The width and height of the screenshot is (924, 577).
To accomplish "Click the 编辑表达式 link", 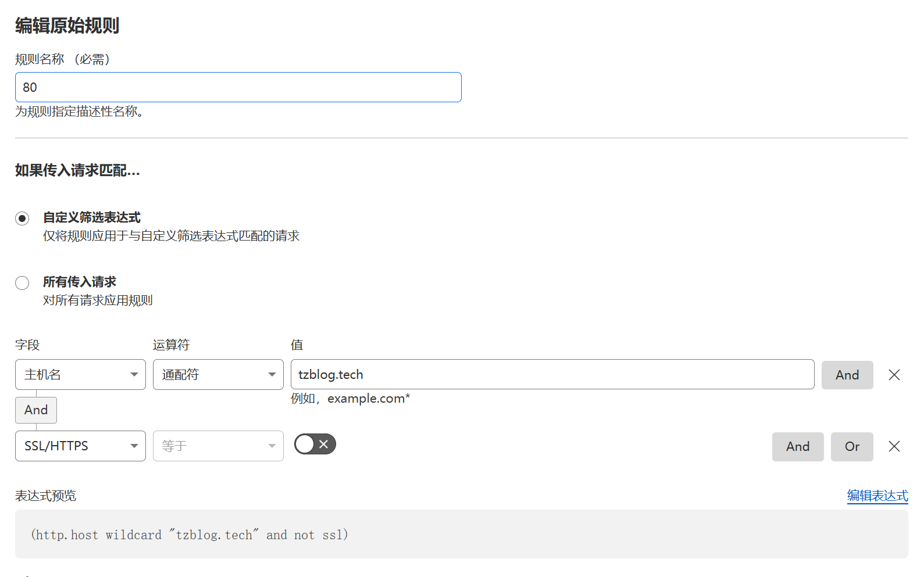I will click(877, 496).
